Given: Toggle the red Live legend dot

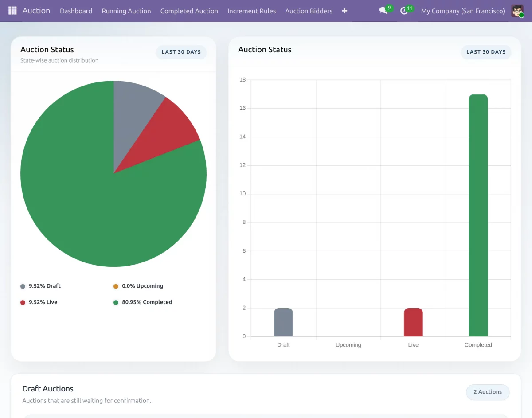Looking at the screenshot, I should [x=23, y=302].
